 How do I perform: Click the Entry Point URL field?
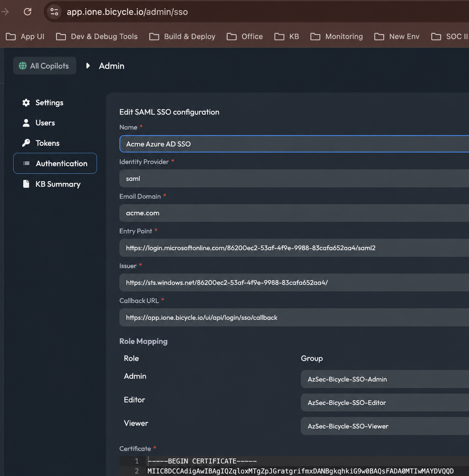coord(294,248)
